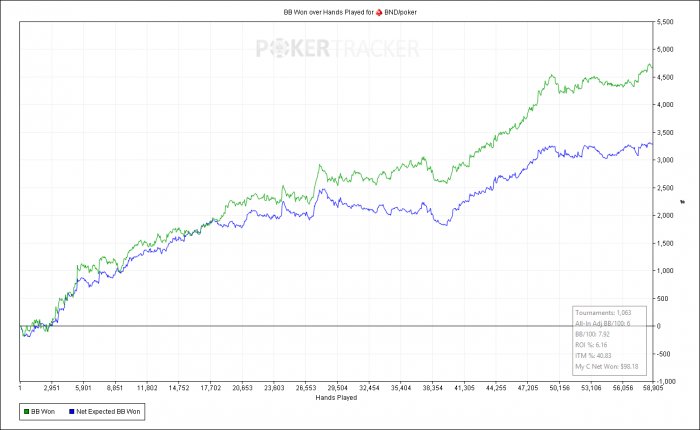Click the 3,000 y-axis tick label
The width and height of the screenshot is (700, 430).
coord(665,160)
